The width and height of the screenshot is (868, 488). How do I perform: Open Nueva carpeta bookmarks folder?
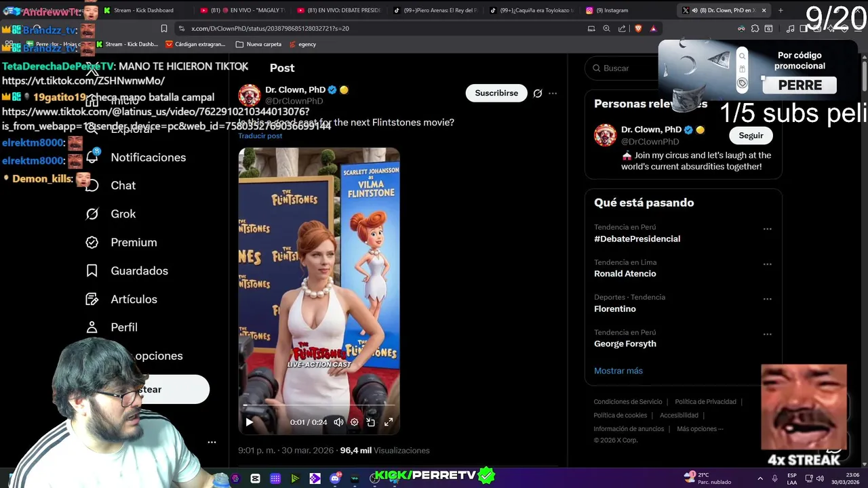point(258,44)
